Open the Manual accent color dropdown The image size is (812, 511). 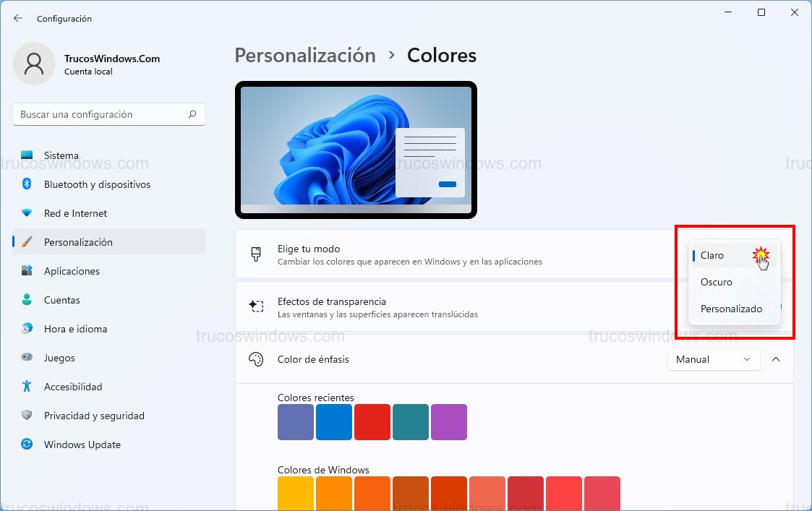714,359
